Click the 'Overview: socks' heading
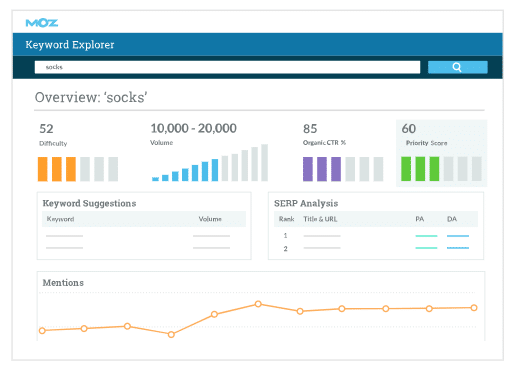 (x=91, y=97)
